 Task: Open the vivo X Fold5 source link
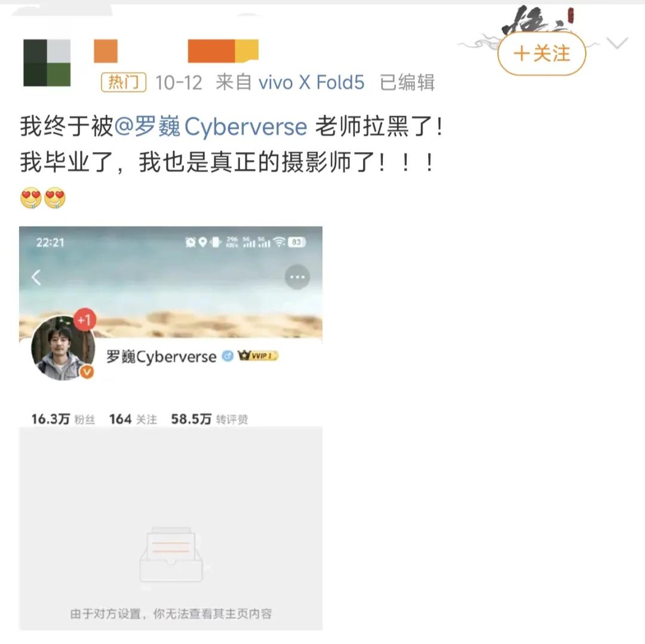pos(311,82)
